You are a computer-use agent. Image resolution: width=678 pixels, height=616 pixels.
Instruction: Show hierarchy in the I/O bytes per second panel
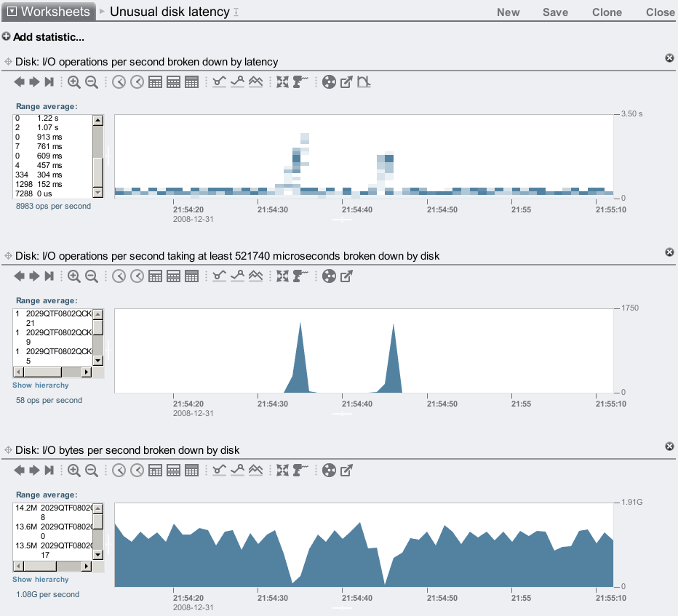click(x=41, y=580)
